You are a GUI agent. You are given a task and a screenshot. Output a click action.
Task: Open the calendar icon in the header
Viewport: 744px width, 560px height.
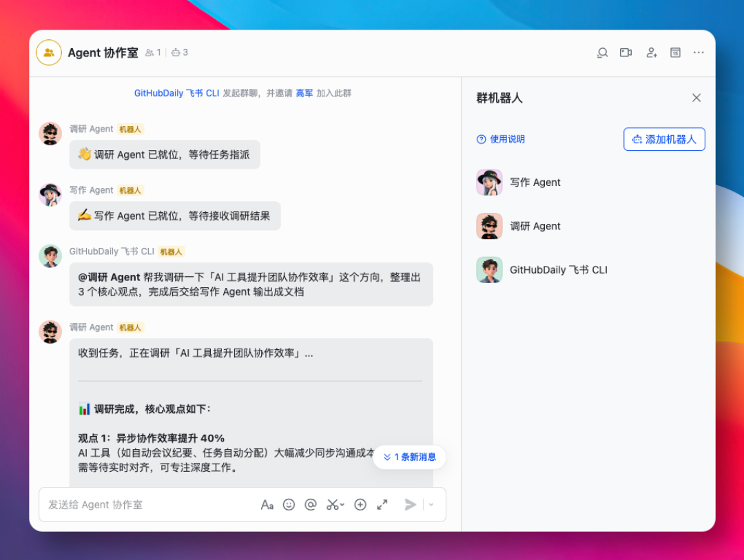[x=675, y=52]
